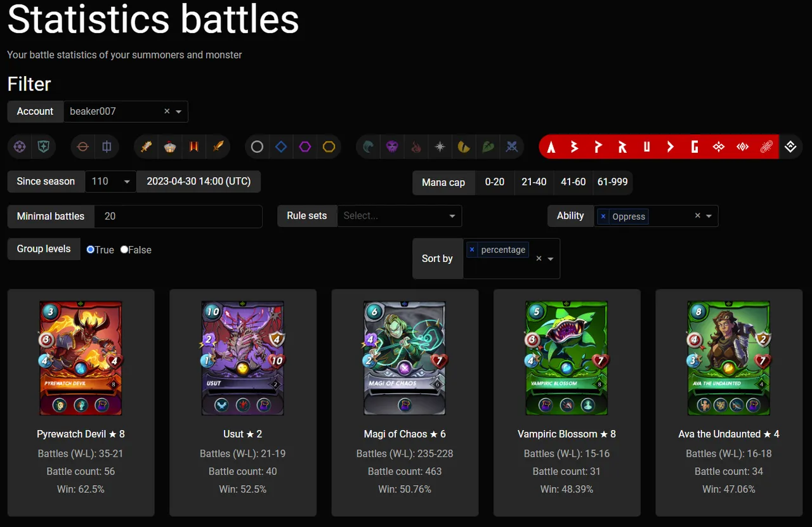
Task: Filter by water element wave icon
Action: pyautogui.click(x=368, y=147)
